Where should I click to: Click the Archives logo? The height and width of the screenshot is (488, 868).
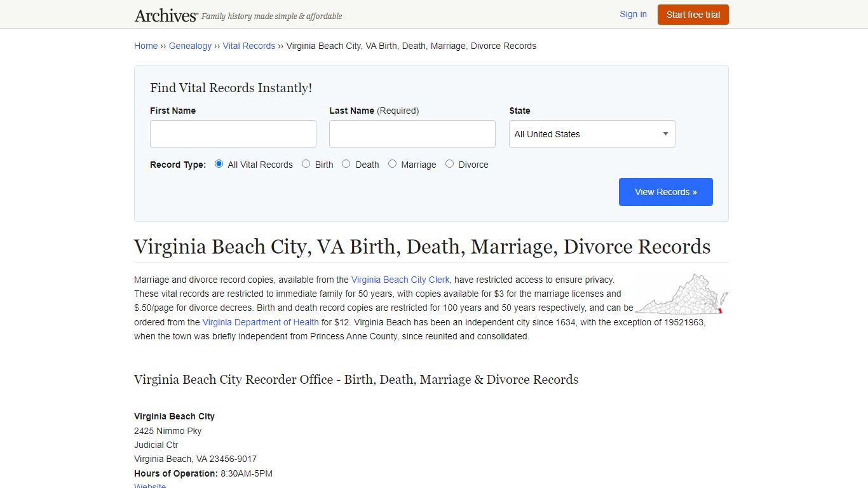pos(166,15)
